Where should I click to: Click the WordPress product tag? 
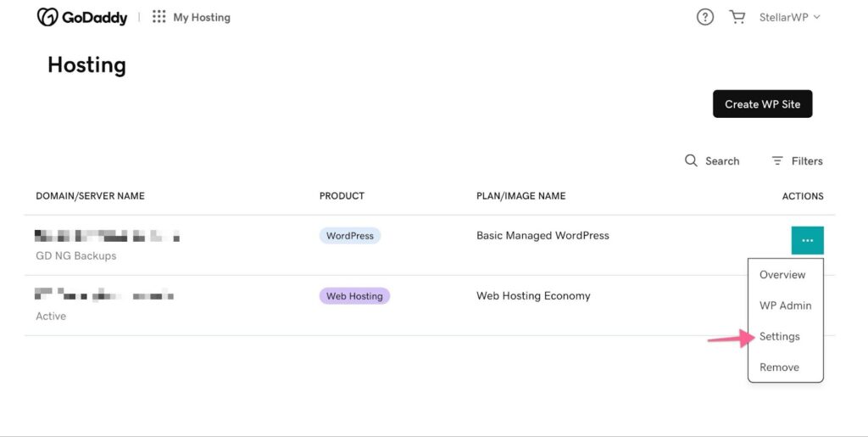[x=350, y=236]
